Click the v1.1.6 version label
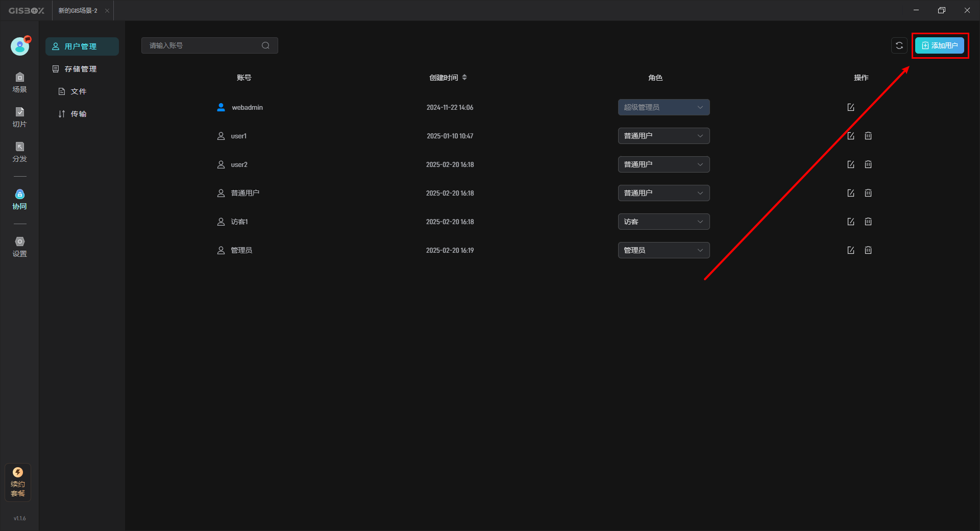Image resolution: width=980 pixels, height=531 pixels. 19,518
